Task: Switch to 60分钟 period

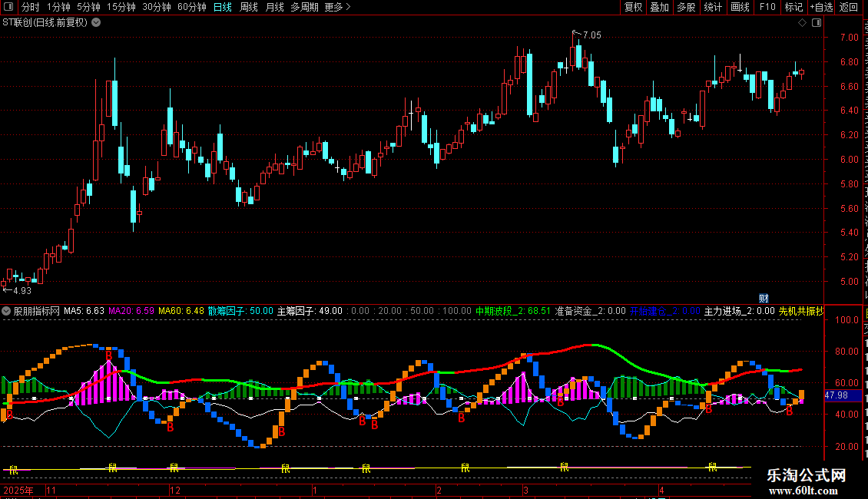Action: [x=192, y=7]
